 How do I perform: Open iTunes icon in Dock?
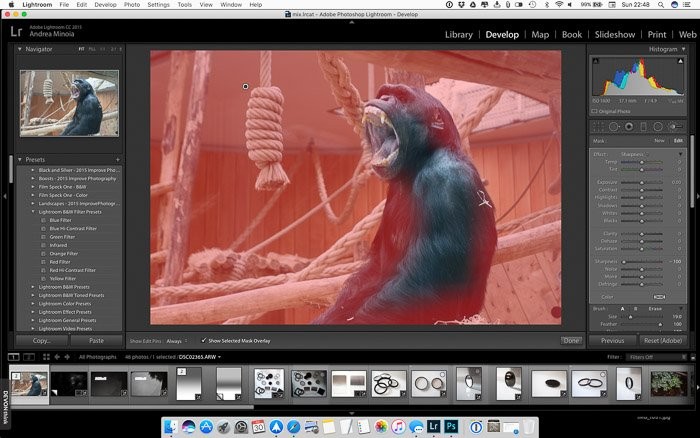(x=398, y=427)
